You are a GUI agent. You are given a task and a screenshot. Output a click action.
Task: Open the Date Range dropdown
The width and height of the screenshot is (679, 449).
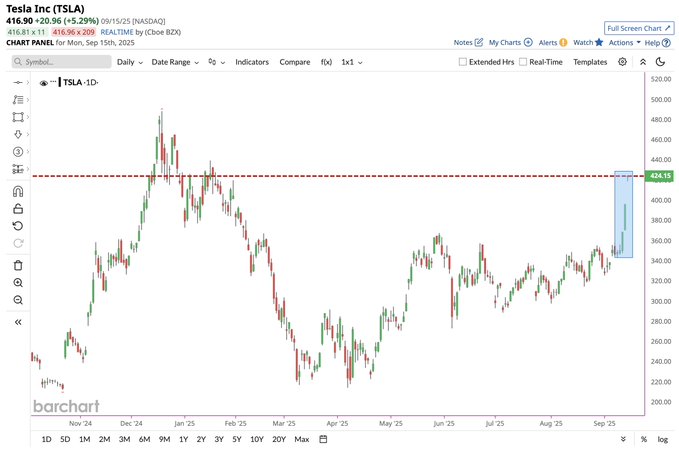point(175,62)
